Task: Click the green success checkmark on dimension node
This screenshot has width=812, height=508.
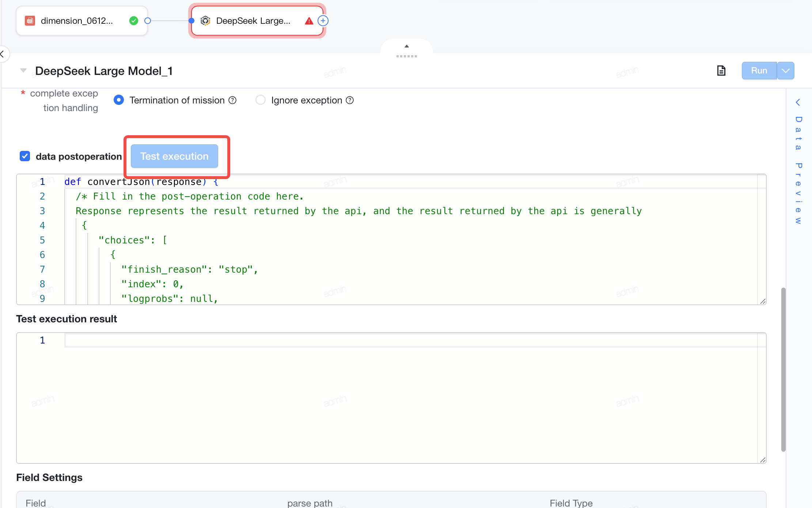Action: [x=134, y=21]
